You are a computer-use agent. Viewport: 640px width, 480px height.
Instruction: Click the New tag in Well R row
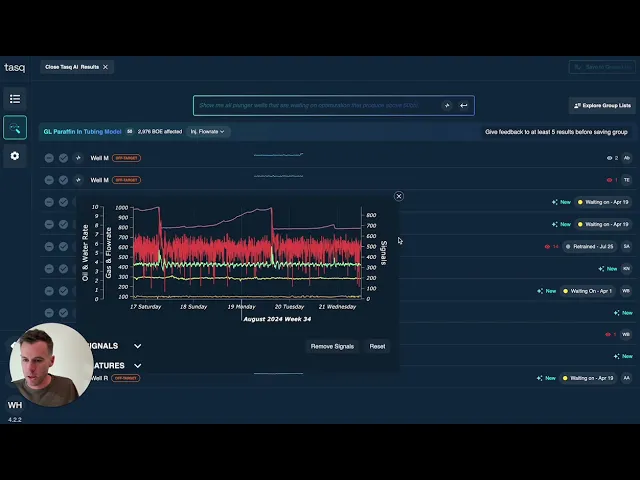tap(546, 378)
